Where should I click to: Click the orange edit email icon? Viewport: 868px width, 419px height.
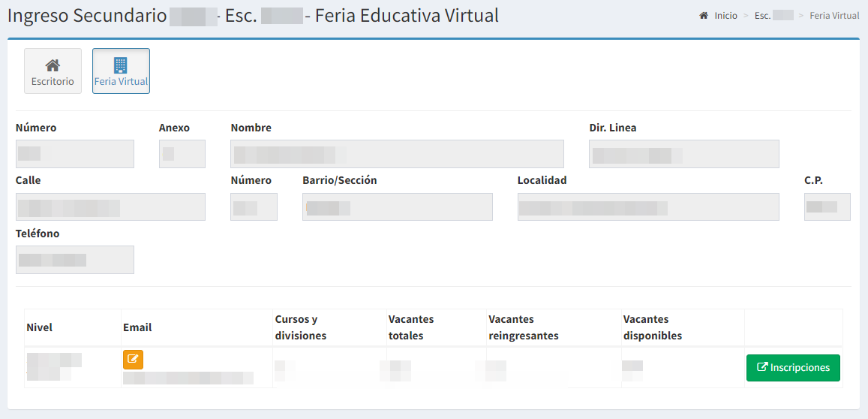point(133,360)
